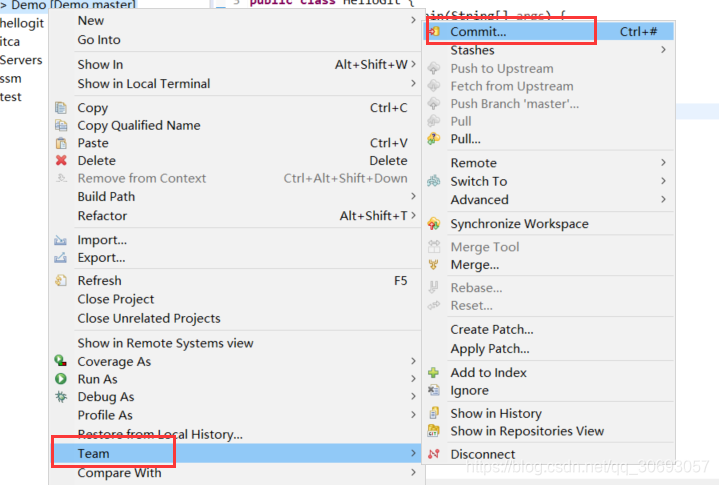Choose Show in Remote Systems view
The height and width of the screenshot is (485, 719).
[166, 343]
